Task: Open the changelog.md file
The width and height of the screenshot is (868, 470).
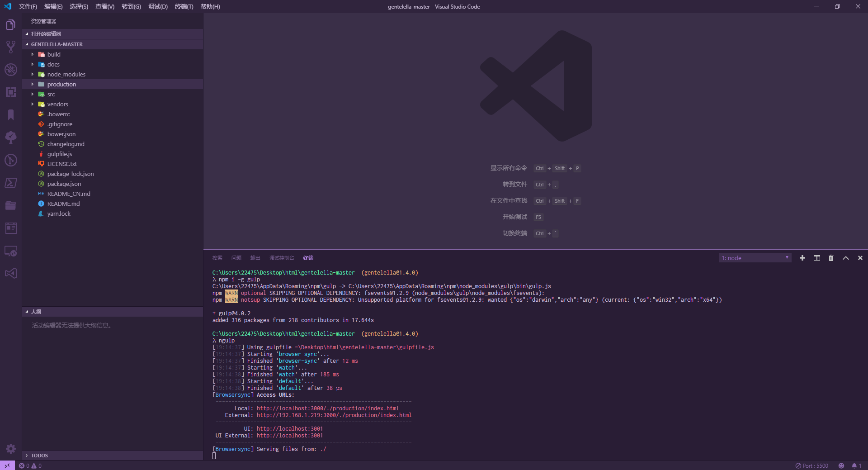Action: [113, 144]
